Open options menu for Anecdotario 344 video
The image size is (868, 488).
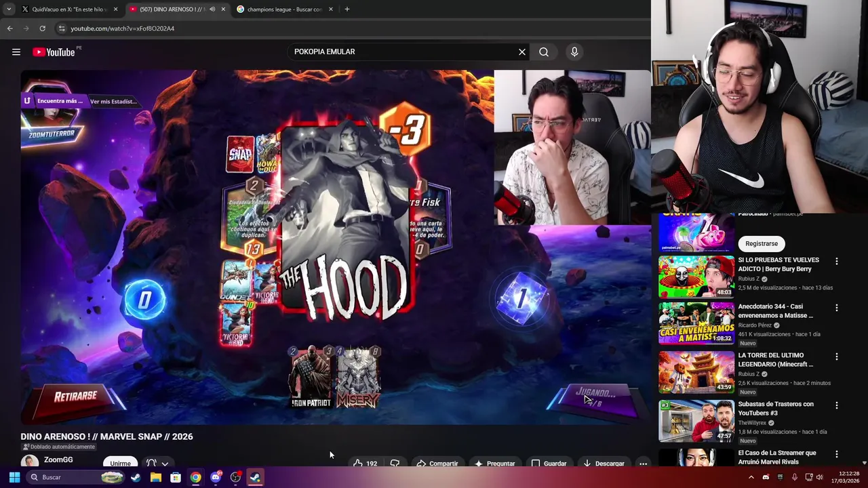click(x=836, y=308)
